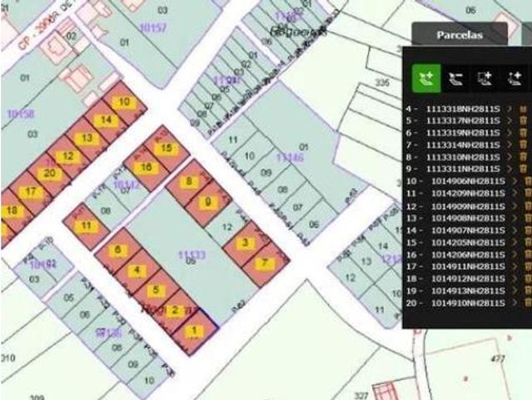Select the green add-parcel tool icon
The image size is (532, 400).
pyautogui.click(x=426, y=78)
